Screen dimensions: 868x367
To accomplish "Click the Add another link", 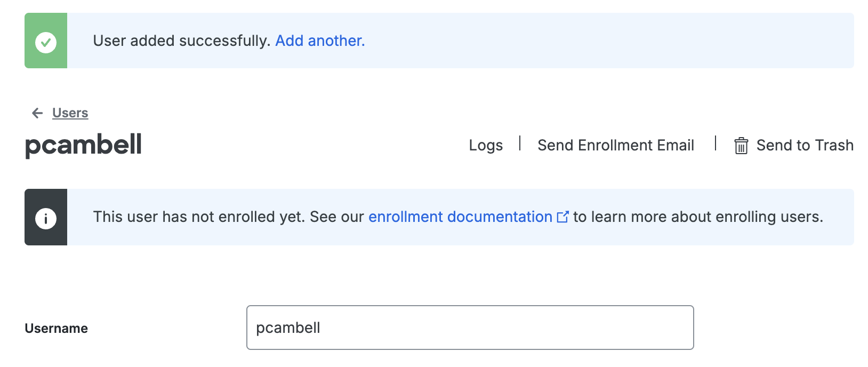I will (x=320, y=41).
